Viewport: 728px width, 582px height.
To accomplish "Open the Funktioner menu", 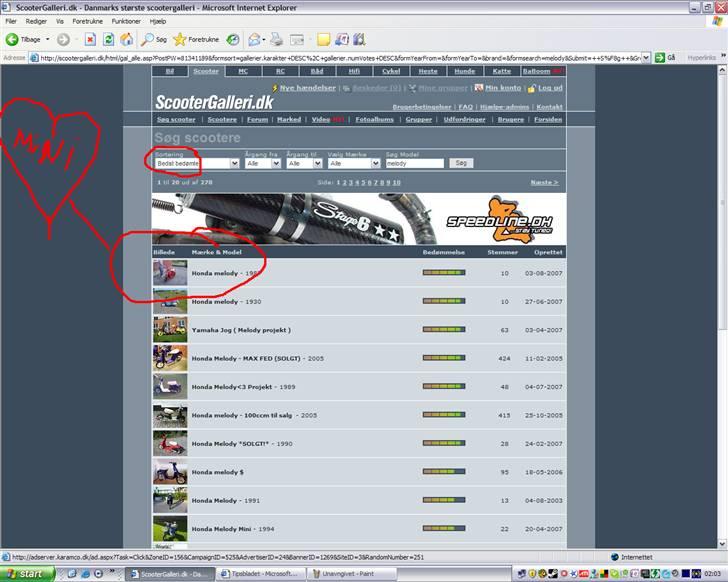I will [x=126, y=20].
